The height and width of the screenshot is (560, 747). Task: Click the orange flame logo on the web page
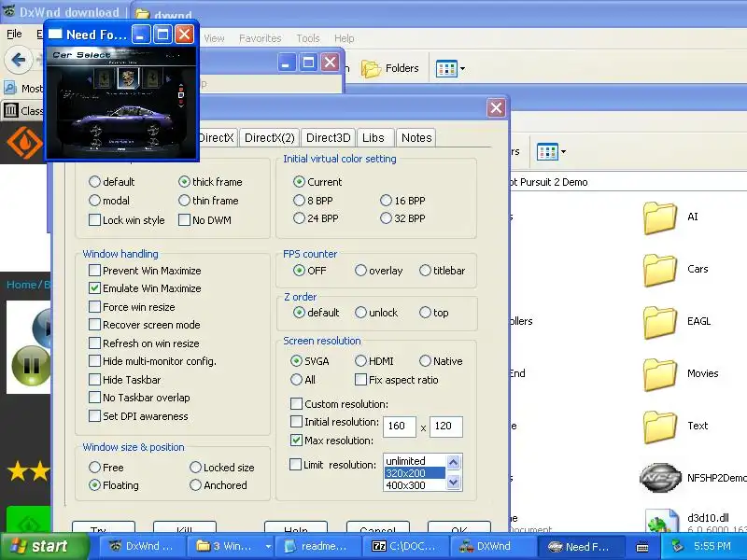[25, 142]
